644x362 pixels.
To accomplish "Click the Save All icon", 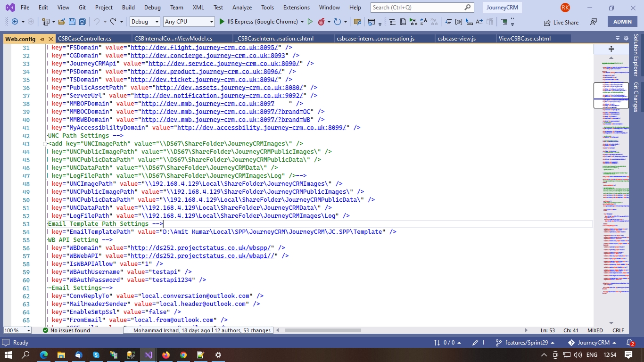I will point(82,22).
